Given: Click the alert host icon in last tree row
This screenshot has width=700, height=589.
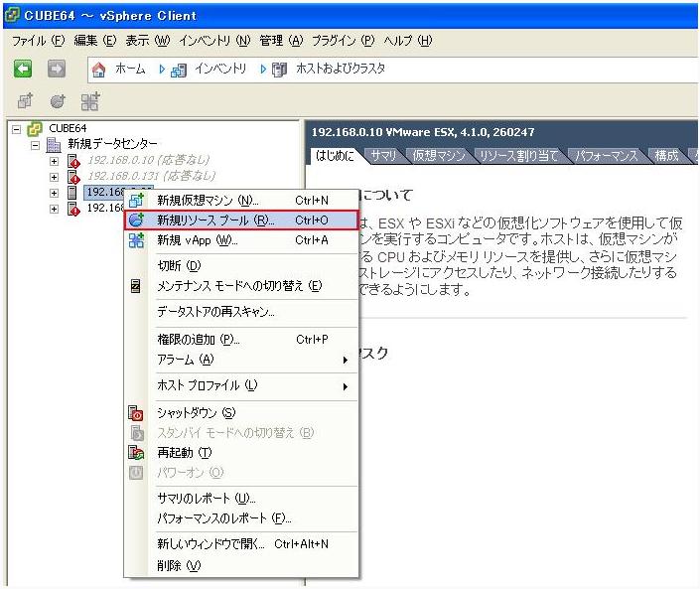Looking at the screenshot, I should [73, 209].
